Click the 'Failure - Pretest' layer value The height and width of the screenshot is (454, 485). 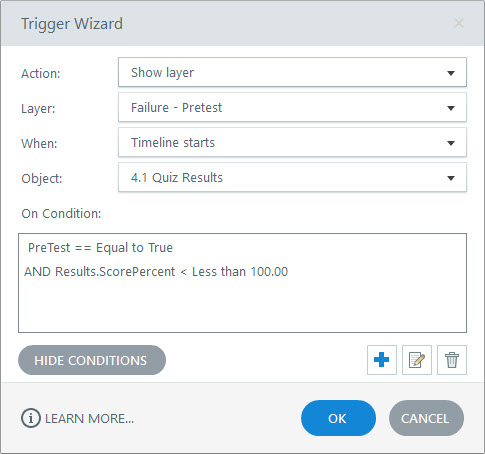[x=176, y=108]
